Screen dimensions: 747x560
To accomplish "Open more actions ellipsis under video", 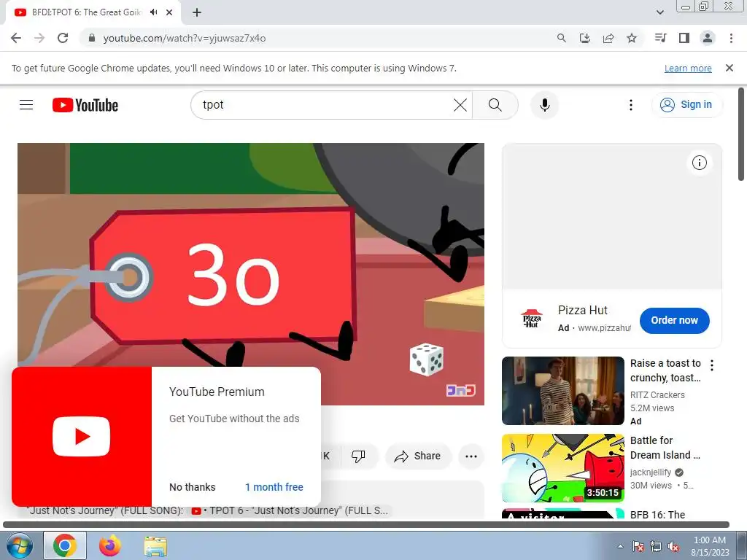I will point(471,456).
